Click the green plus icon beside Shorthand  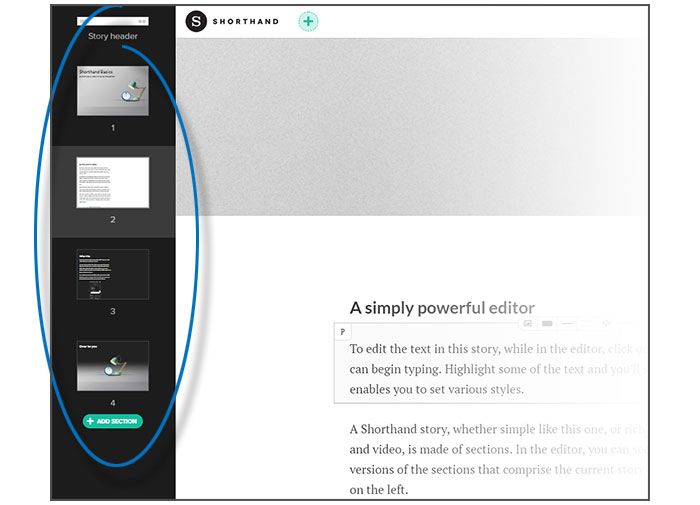(308, 21)
